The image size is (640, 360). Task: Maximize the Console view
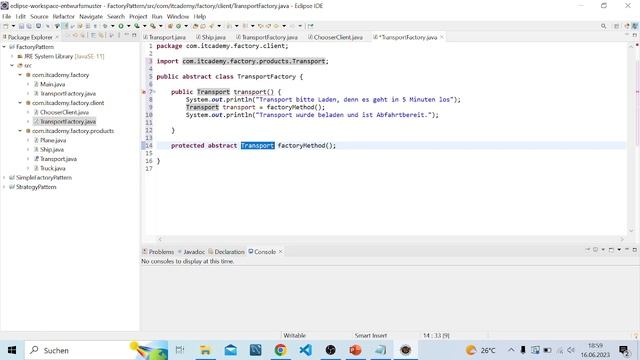coord(634,249)
